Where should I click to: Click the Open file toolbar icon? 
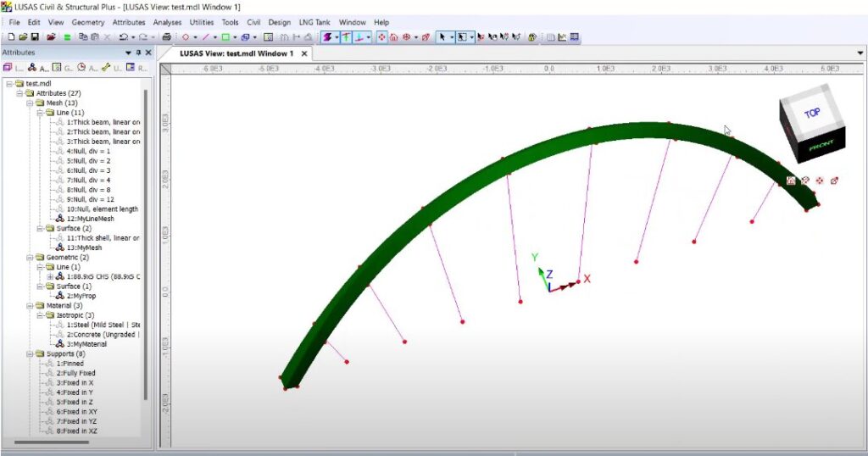(x=23, y=37)
